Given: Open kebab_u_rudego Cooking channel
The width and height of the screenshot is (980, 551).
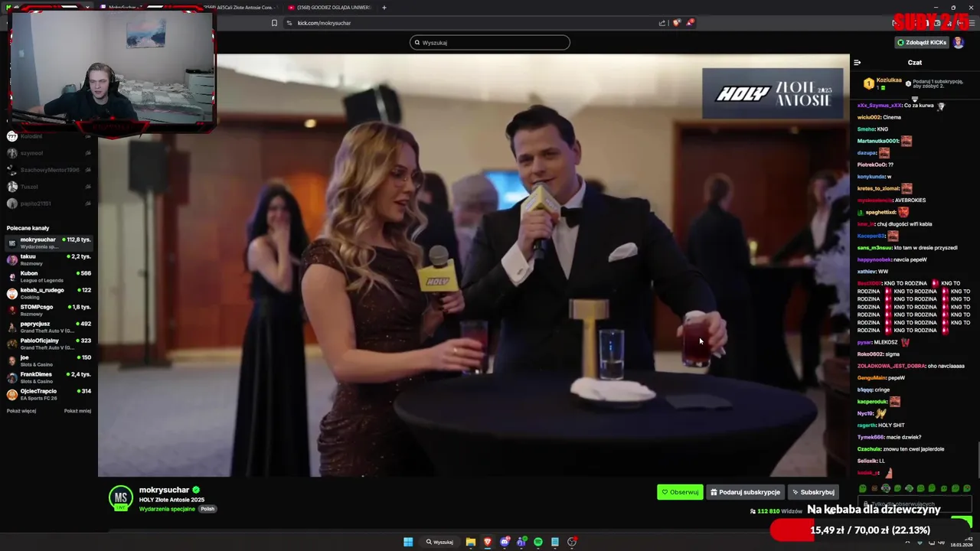Looking at the screenshot, I should click(49, 293).
